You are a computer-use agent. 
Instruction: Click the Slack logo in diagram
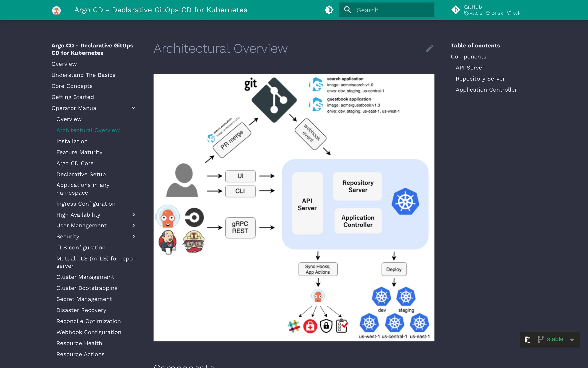pos(294,326)
